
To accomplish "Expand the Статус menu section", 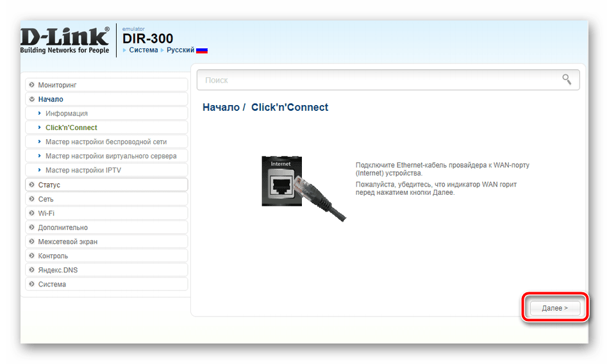I will [x=106, y=185].
